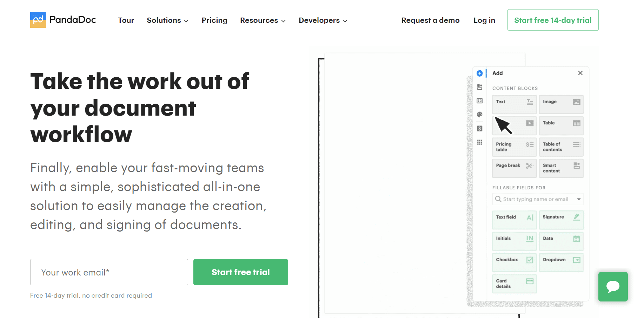644x318 pixels.
Task: Click Log in
Action: 484,20
